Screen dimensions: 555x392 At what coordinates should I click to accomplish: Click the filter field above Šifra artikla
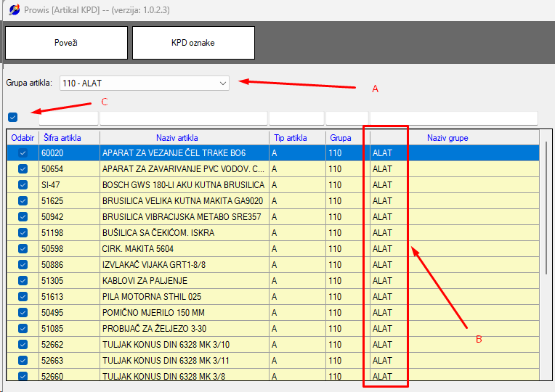point(68,118)
